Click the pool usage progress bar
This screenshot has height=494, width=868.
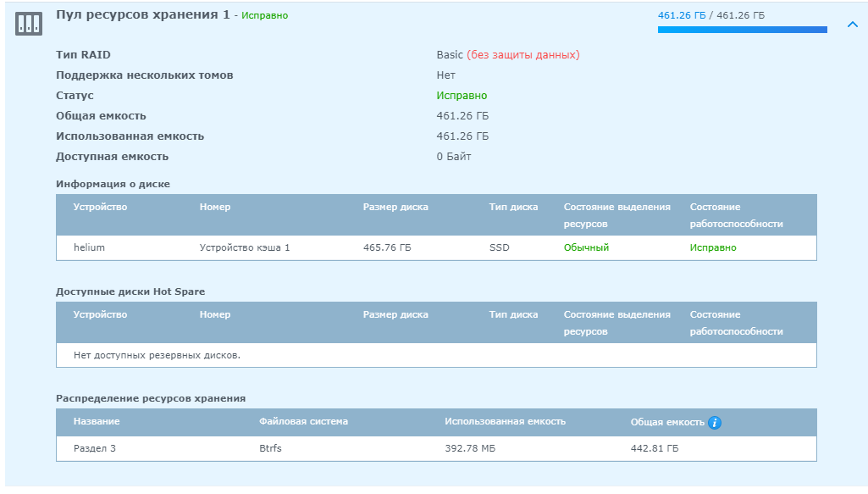coord(743,30)
